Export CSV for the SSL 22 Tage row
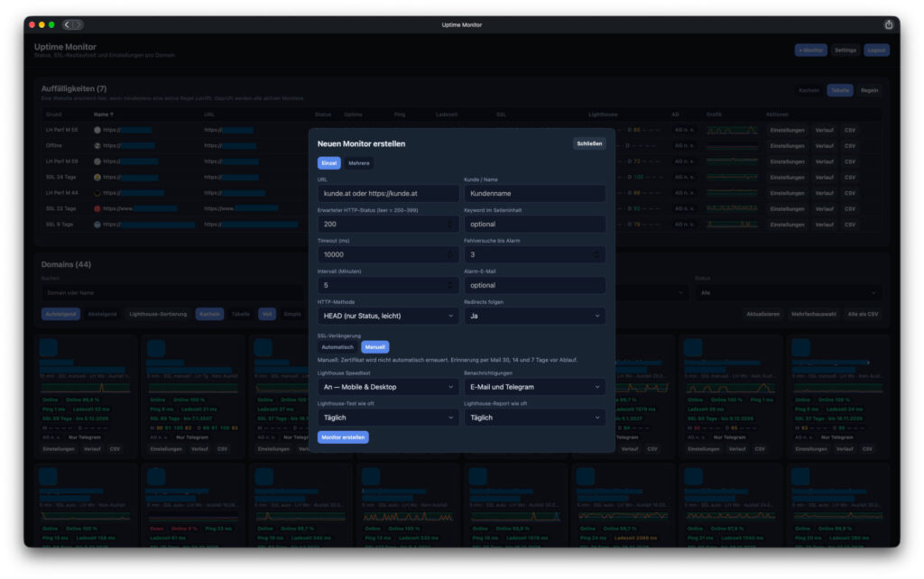 click(x=850, y=208)
